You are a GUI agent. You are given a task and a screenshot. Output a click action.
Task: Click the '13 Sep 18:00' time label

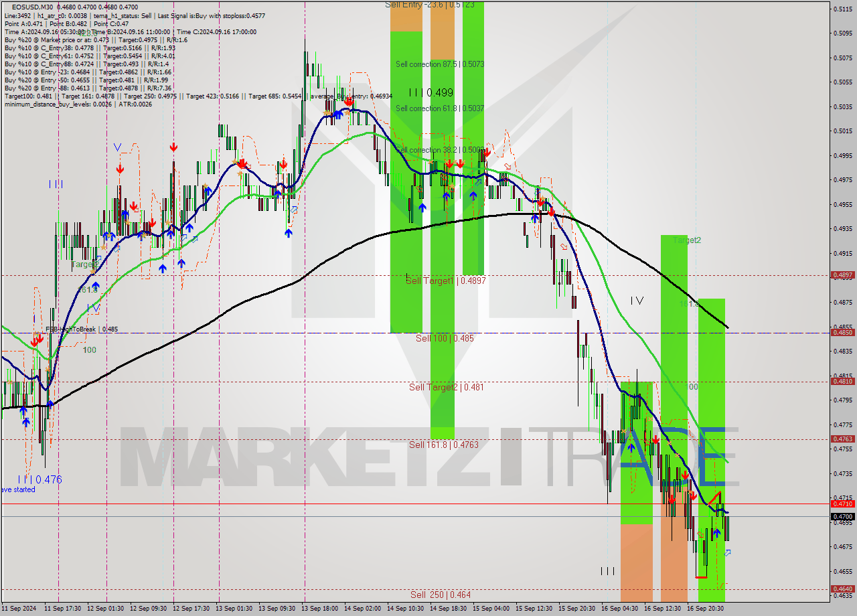320,609
